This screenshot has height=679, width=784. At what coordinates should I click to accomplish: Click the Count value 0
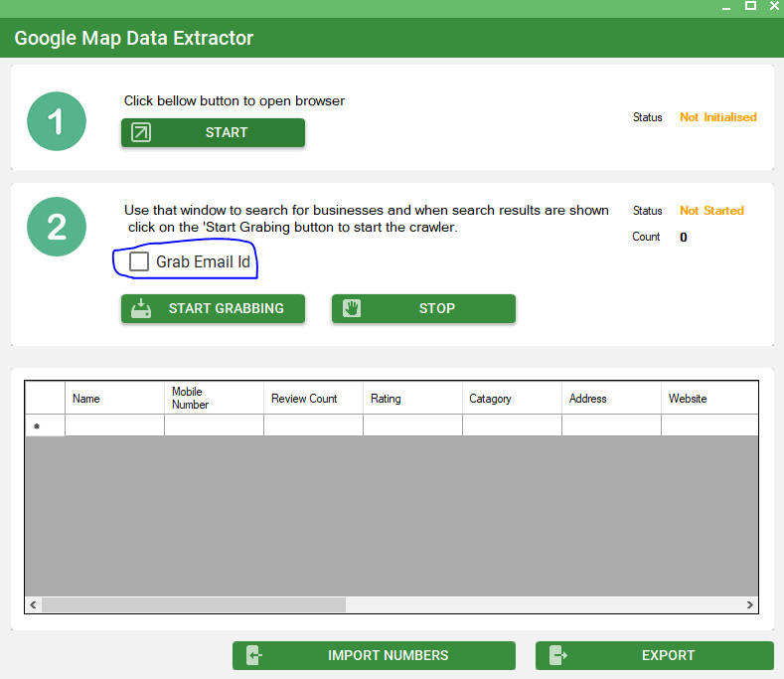point(684,238)
